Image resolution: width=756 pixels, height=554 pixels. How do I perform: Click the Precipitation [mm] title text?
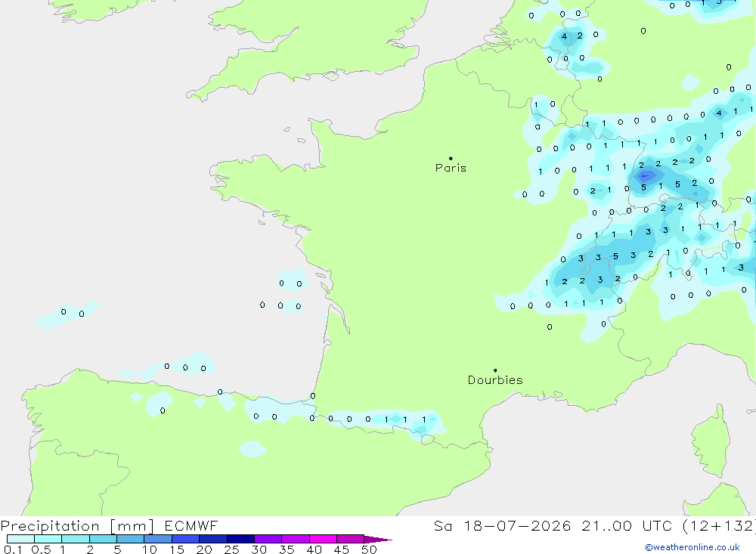(x=77, y=526)
